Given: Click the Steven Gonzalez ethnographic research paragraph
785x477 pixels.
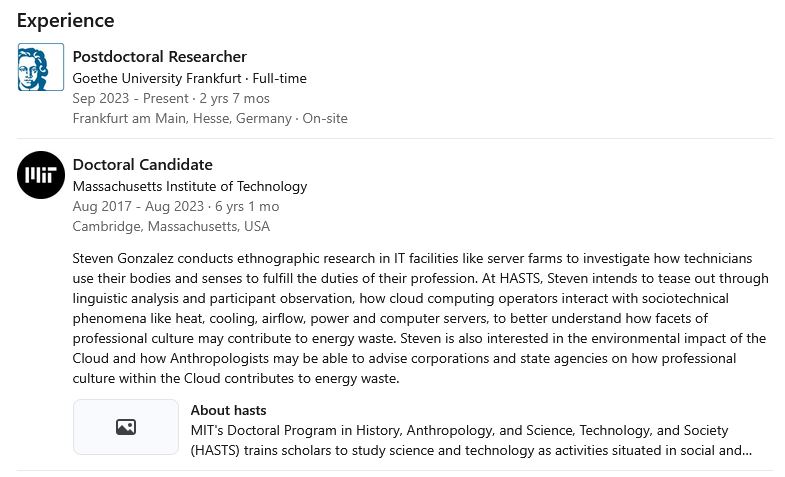Looking at the screenshot, I should [x=420, y=318].
